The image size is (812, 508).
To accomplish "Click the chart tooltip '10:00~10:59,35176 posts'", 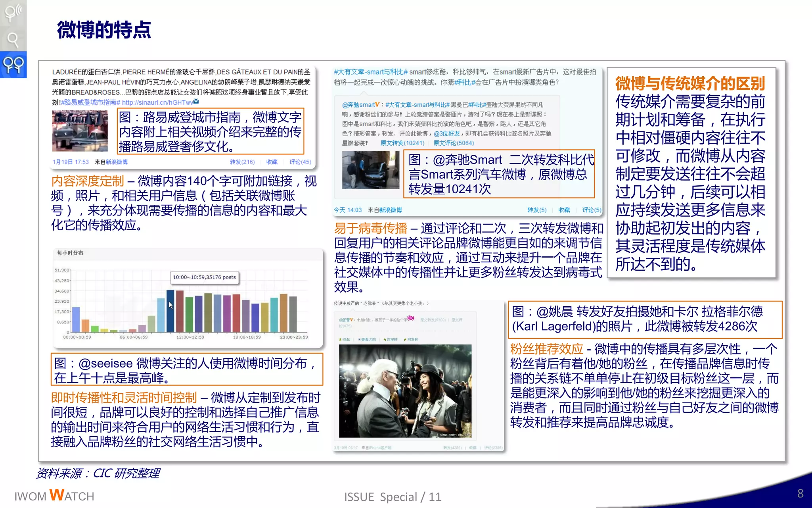I will 204,277.
